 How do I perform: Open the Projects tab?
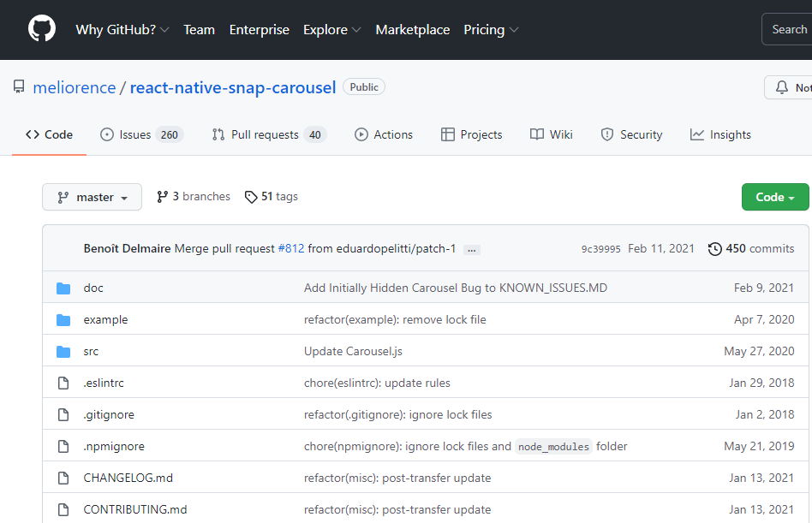click(472, 134)
